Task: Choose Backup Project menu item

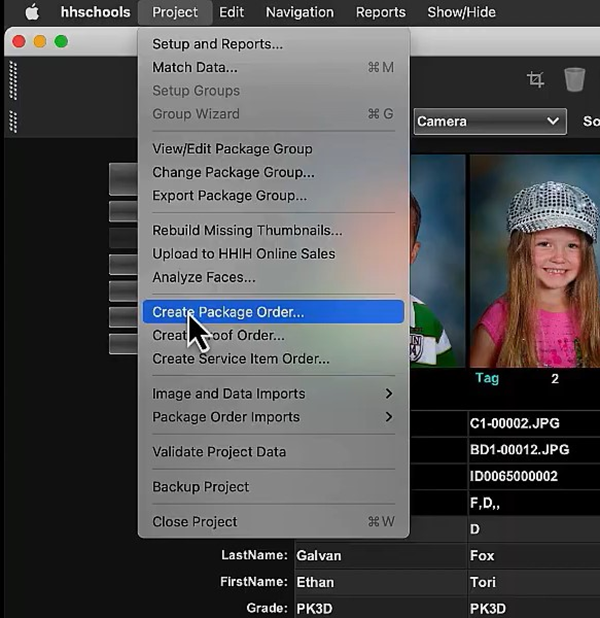Action: (273, 487)
